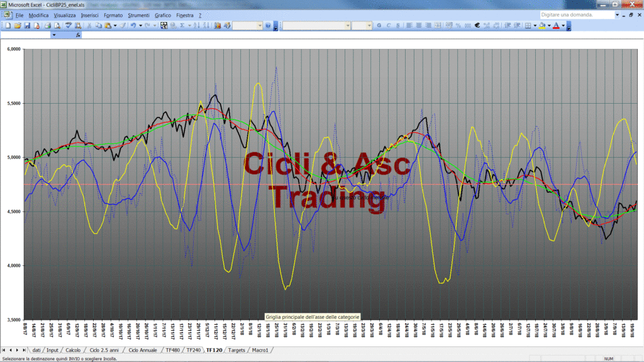Expand the Name Box dropdown arrow
The width and height of the screenshot is (644, 362).
pos(54,35)
